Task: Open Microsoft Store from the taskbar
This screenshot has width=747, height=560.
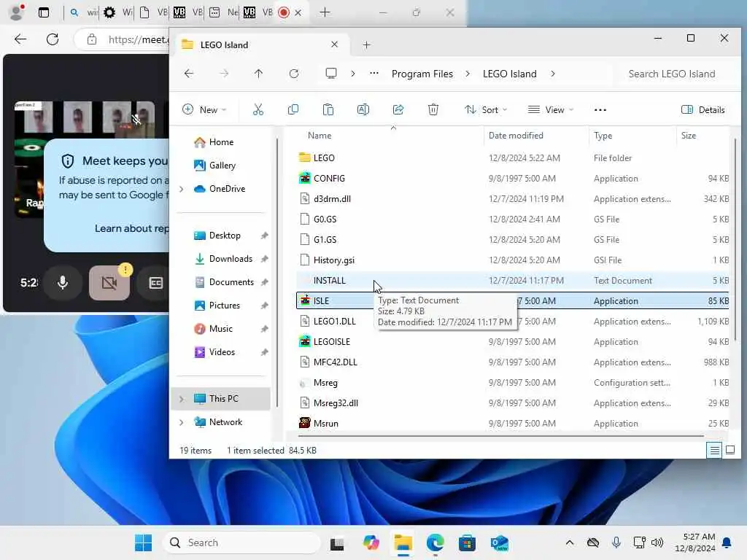Action: point(467,542)
